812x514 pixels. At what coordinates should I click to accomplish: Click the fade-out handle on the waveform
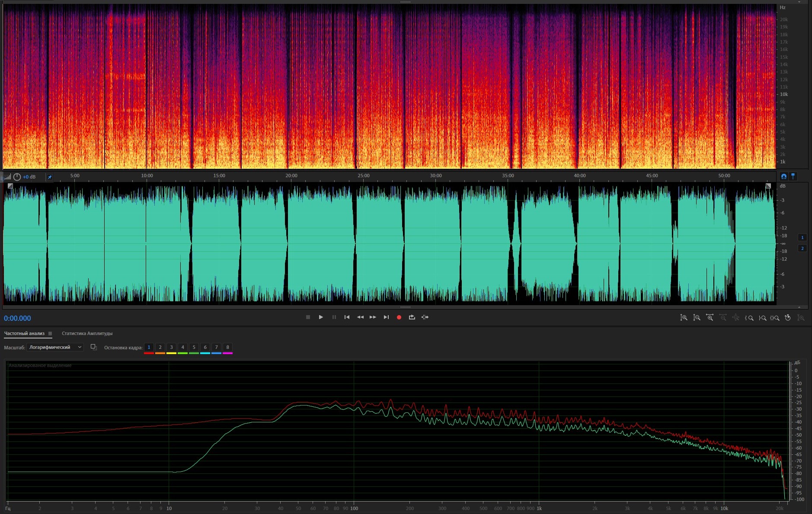768,186
